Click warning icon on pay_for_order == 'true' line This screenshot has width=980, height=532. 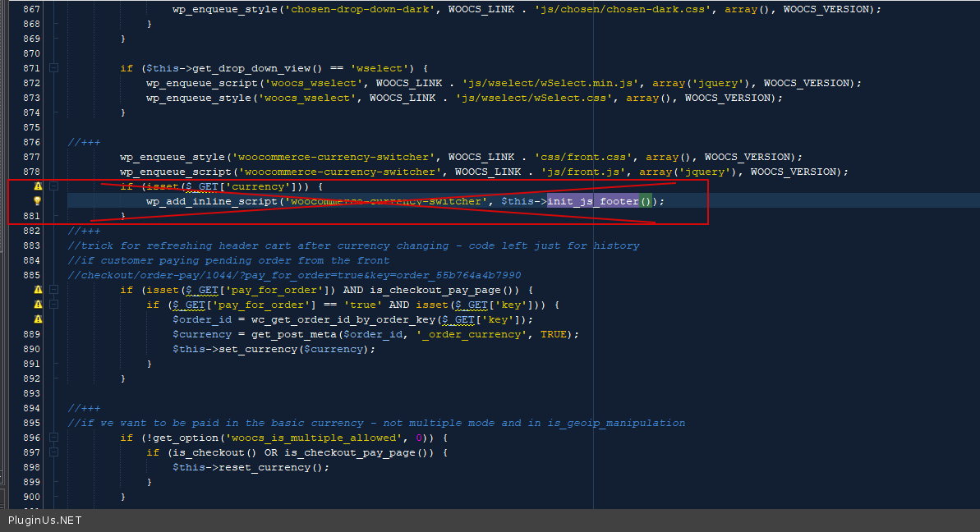[38, 305]
